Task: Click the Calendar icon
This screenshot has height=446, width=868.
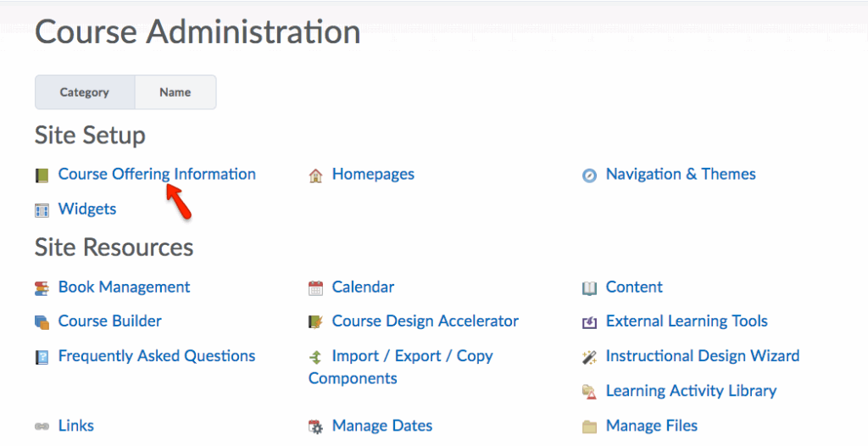Action: 315,288
